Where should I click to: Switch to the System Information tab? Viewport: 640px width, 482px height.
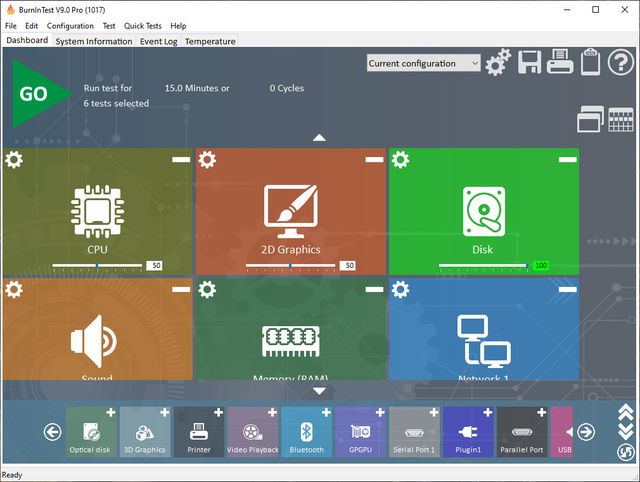(x=93, y=41)
